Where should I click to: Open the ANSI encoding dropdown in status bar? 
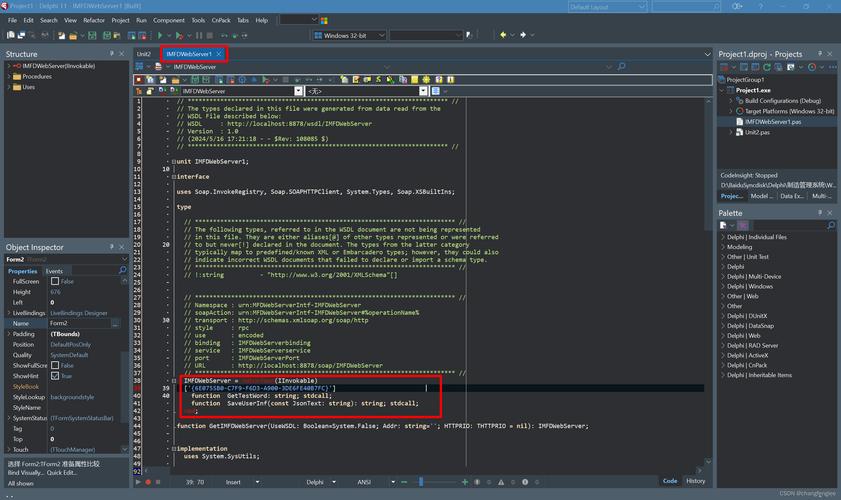(x=393, y=482)
